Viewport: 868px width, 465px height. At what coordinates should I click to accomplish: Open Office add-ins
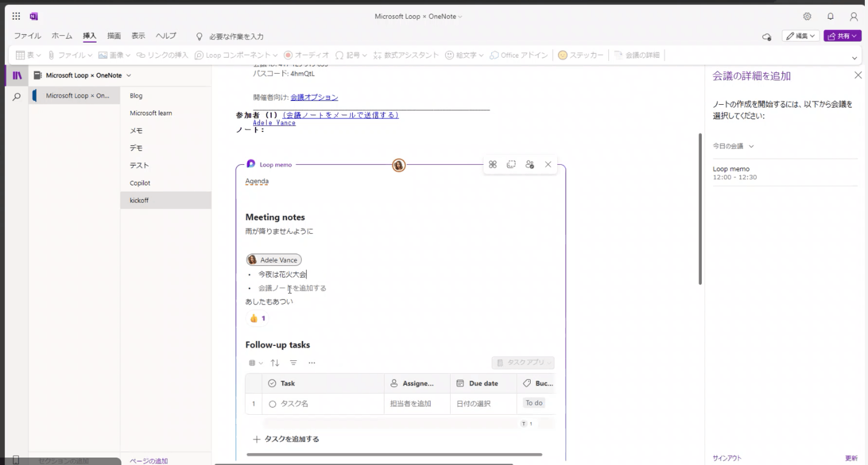pyautogui.click(x=519, y=55)
